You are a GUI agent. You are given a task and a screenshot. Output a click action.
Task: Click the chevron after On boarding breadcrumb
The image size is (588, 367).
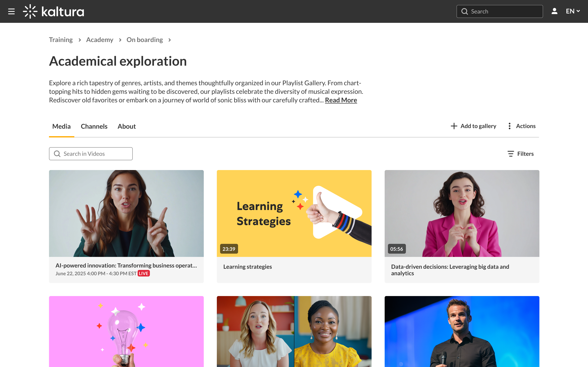click(170, 40)
